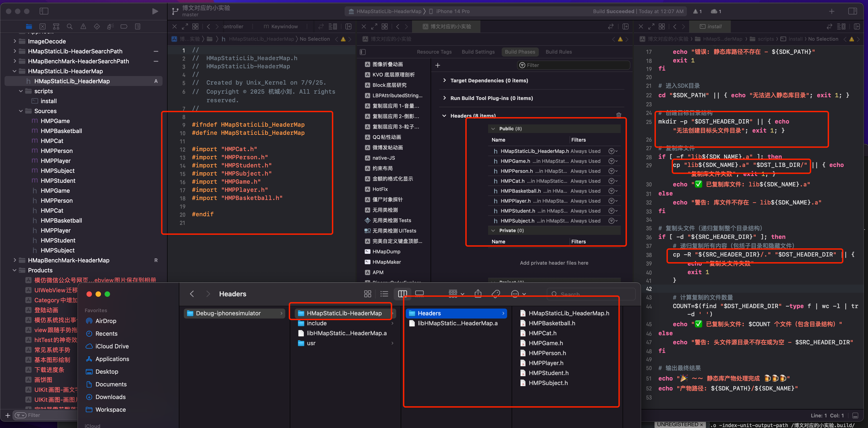The image size is (868, 428).
Task: Toggle the right inspector panel
Action: coord(853,11)
